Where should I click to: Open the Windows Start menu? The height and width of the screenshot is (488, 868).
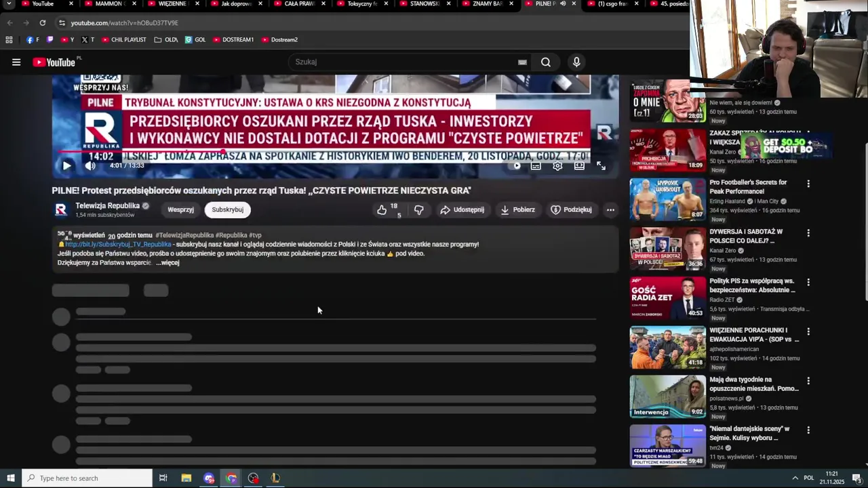10,478
